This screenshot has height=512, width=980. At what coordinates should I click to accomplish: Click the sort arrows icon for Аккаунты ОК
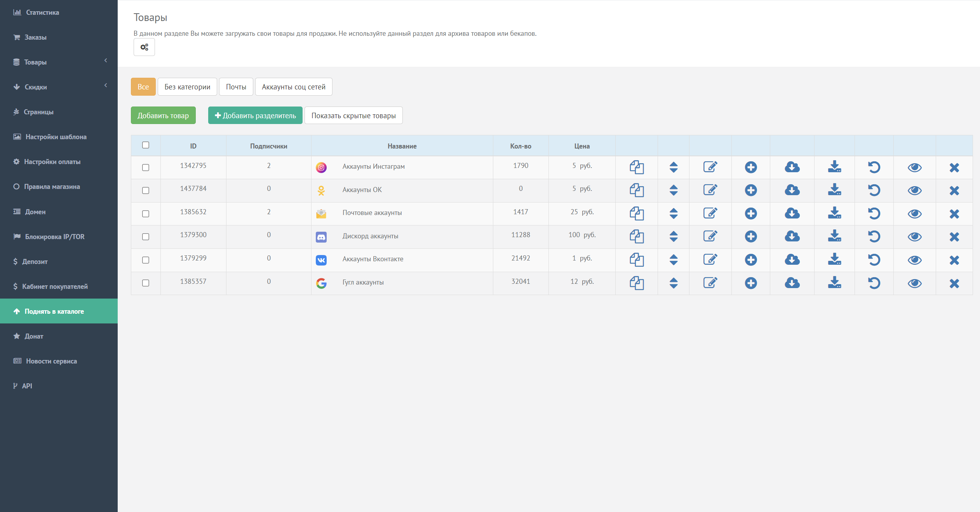coord(674,190)
